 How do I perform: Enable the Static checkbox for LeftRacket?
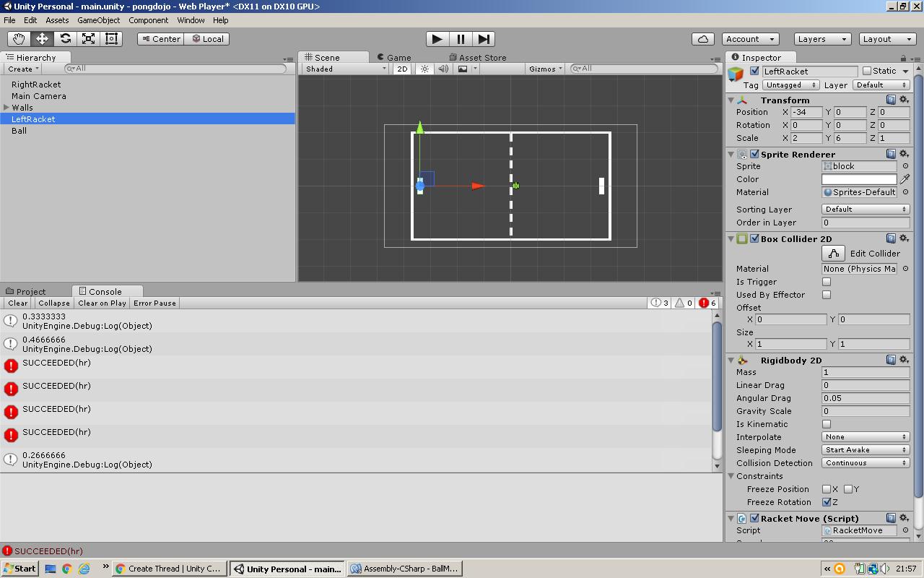pyautogui.click(x=867, y=70)
